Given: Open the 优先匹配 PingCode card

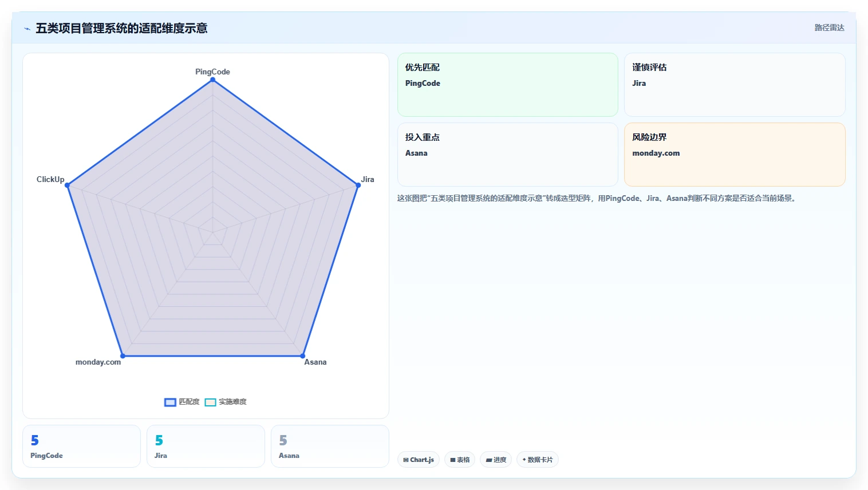Looking at the screenshot, I should coord(508,85).
